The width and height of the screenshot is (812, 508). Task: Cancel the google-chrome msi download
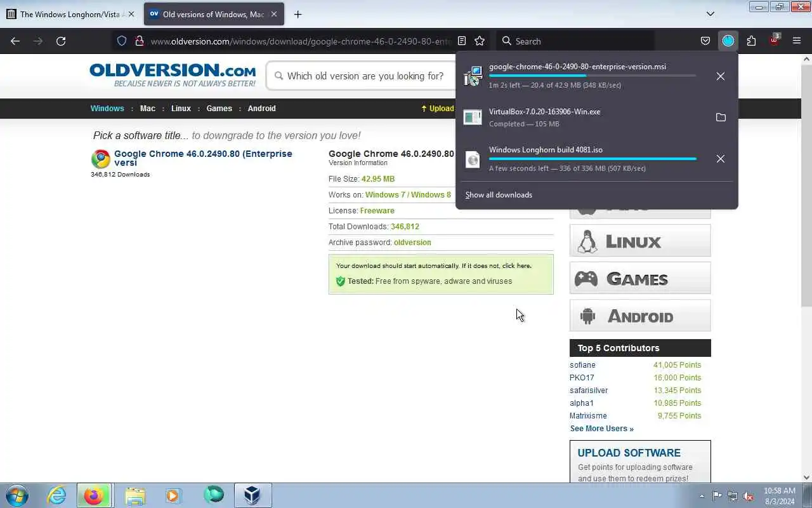click(721, 76)
